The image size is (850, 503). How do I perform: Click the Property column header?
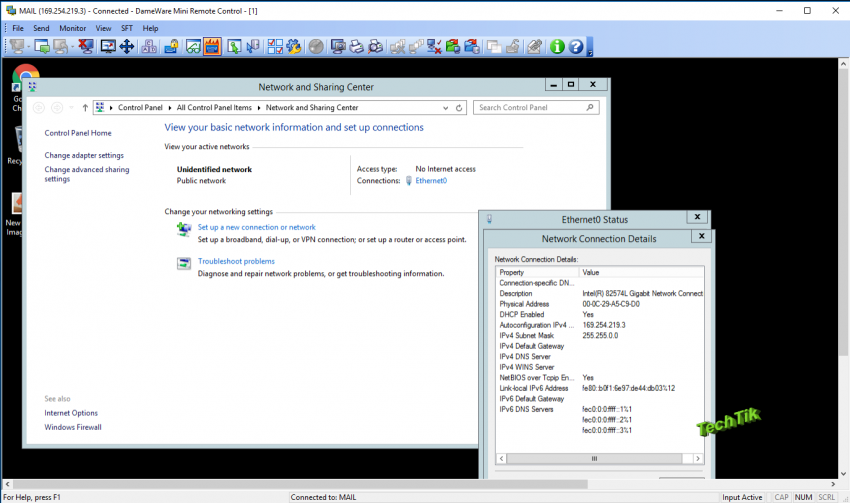click(537, 272)
